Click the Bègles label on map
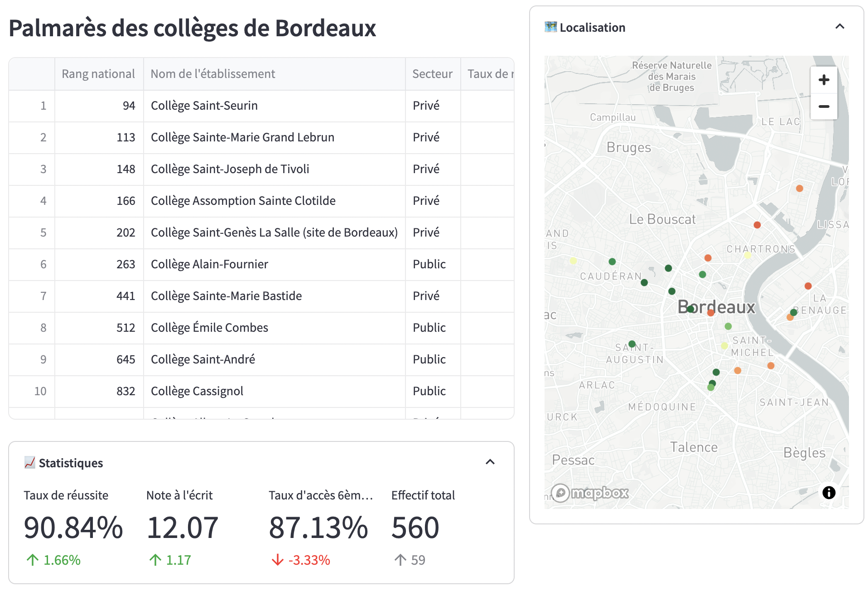Screen dimensions: 868x591 (804, 453)
